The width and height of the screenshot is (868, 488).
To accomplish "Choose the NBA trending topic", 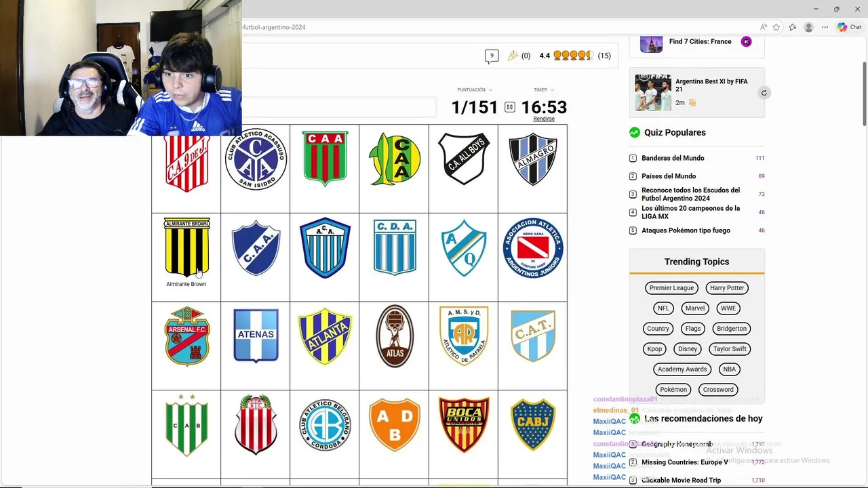I will 729,369.
